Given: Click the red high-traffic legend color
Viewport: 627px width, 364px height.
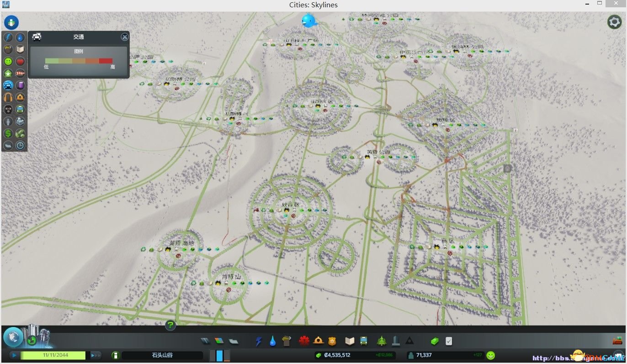Looking at the screenshot, I should (x=106, y=61).
